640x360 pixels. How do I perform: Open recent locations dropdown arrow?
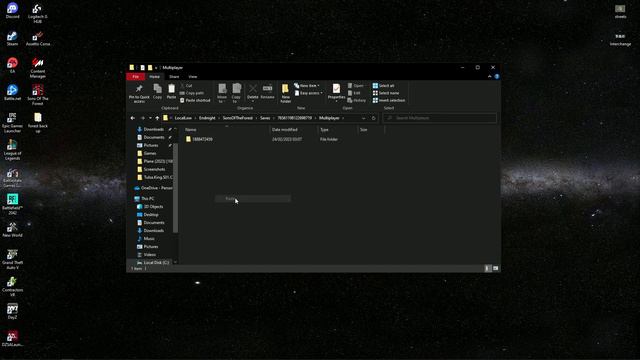(150, 118)
